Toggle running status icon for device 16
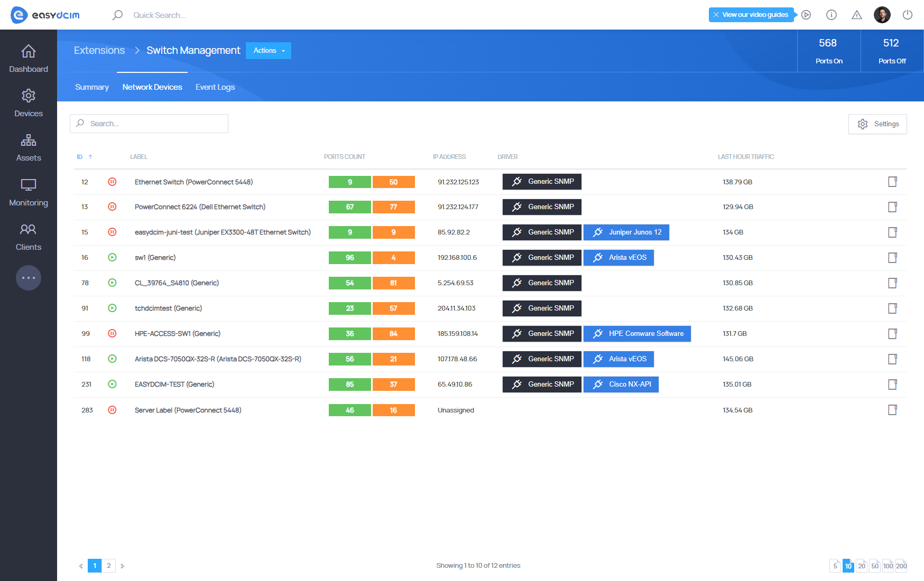924x581 pixels. [112, 257]
